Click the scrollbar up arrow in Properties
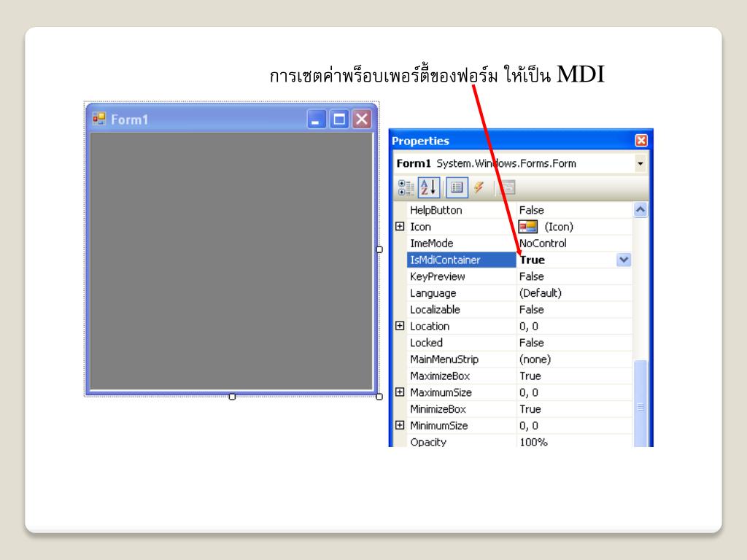Screen dimensions: 747x560 pyautogui.click(x=640, y=210)
